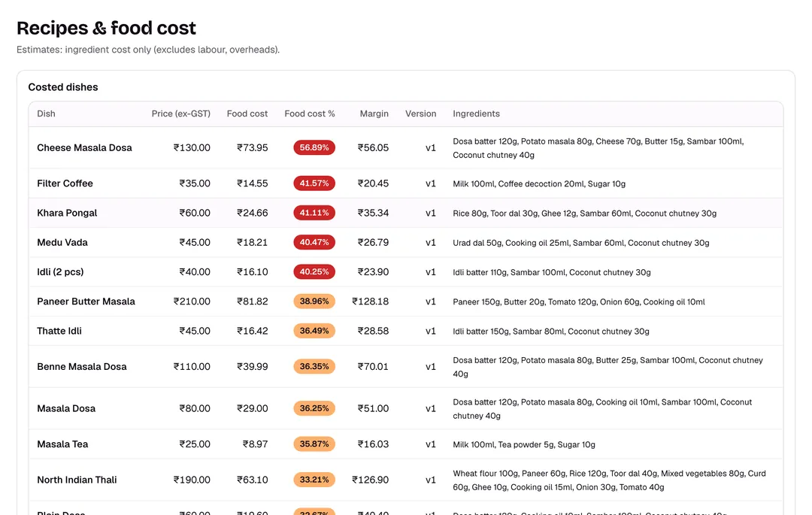
Task: Click the 33.21% food cost badge
Action: click(x=314, y=480)
